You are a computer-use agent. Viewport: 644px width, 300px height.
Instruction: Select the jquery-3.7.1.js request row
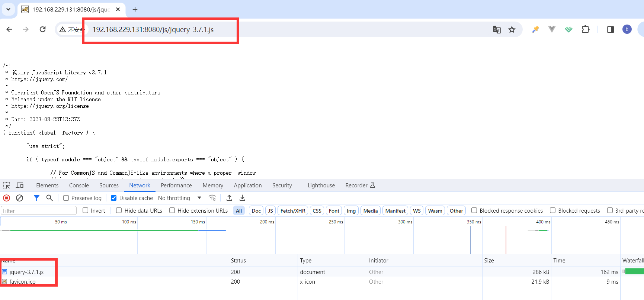pos(322,272)
